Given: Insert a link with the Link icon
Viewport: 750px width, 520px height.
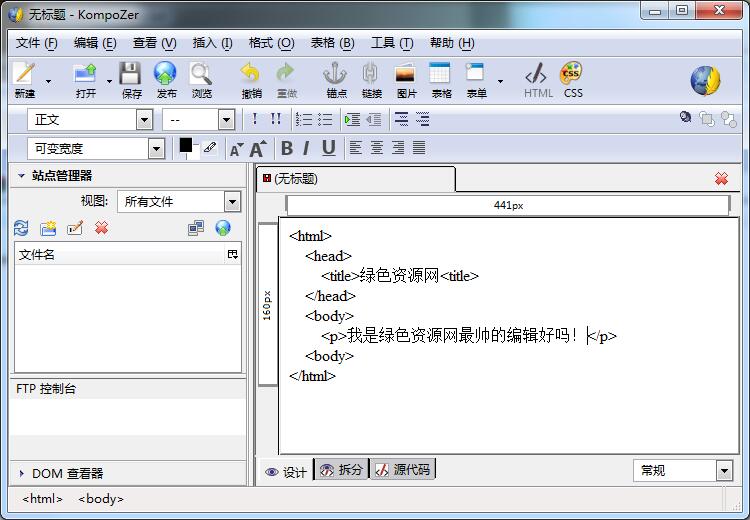Looking at the screenshot, I should 371,74.
